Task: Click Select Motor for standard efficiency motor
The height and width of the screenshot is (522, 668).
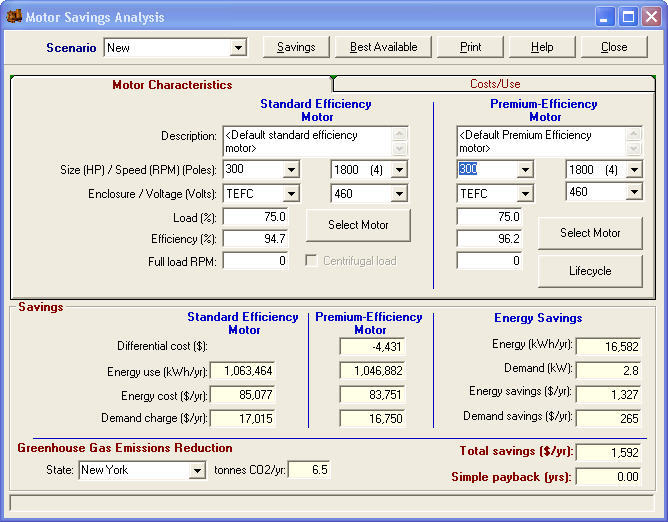Action: click(x=358, y=225)
